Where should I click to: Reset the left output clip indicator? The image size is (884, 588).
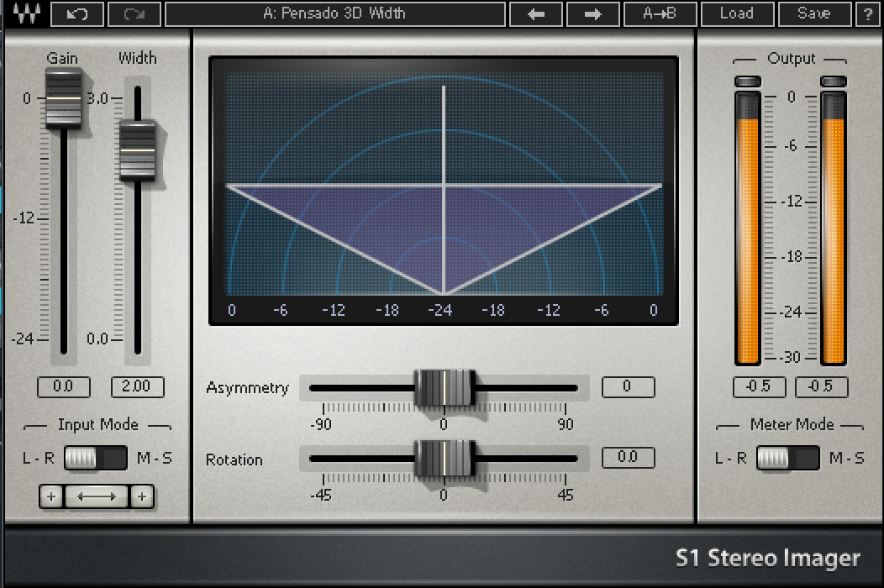[748, 81]
